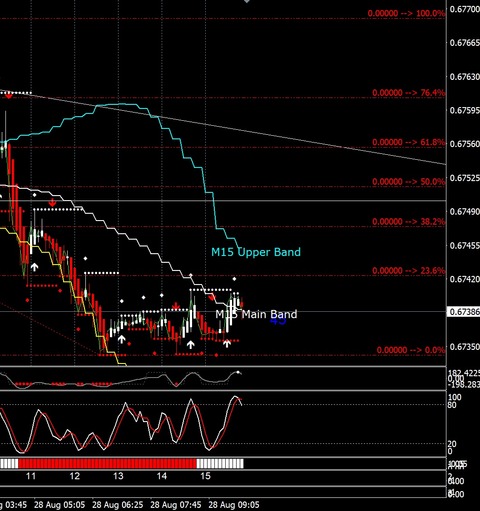Click price axis value 0.67595

(x=465, y=110)
